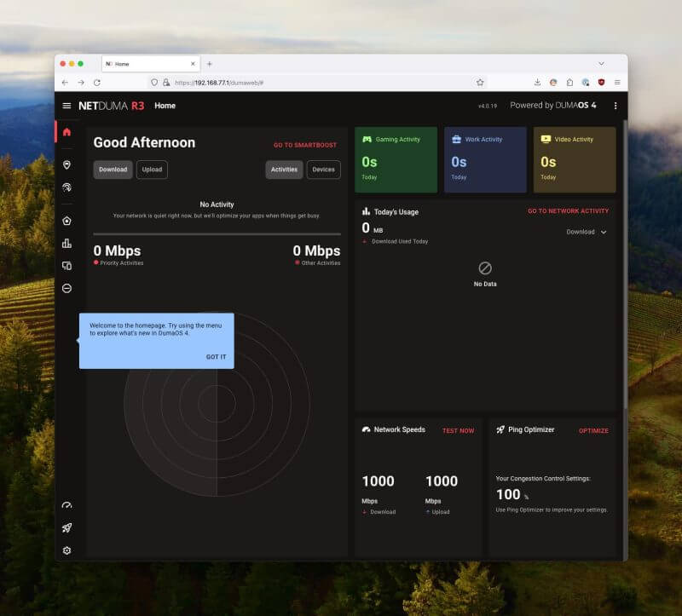Open the Geo-Filter map pin icon
The image size is (682, 616).
[x=66, y=164]
